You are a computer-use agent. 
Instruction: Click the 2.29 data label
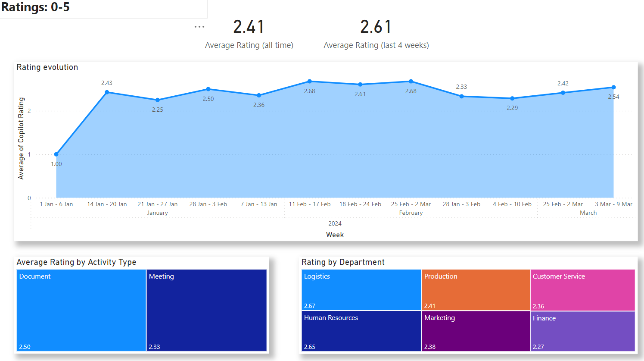512,108
